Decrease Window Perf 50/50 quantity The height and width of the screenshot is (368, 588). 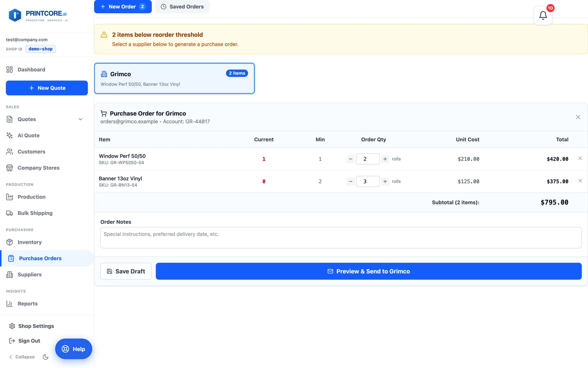coord(351,159)
